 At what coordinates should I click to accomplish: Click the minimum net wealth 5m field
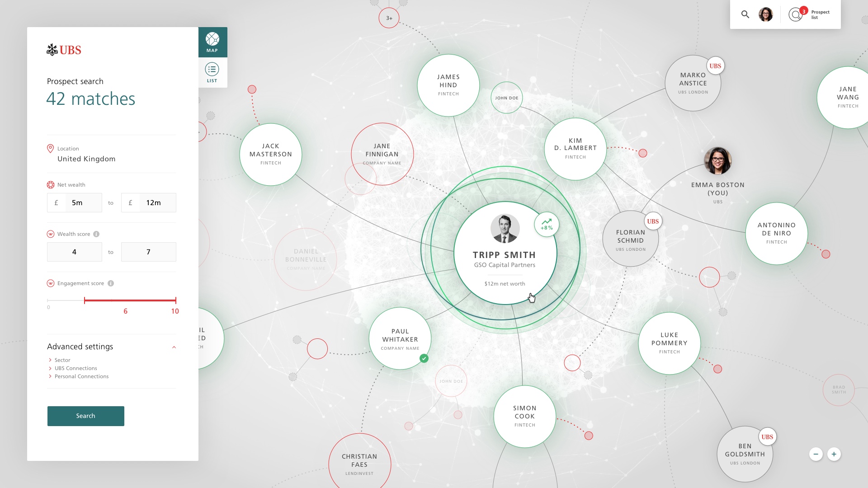point(83,203)
